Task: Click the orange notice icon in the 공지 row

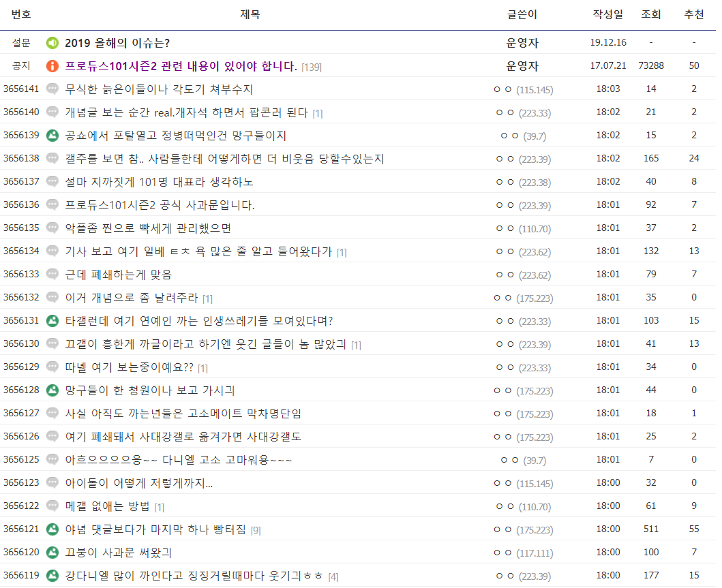Action: 52,66
